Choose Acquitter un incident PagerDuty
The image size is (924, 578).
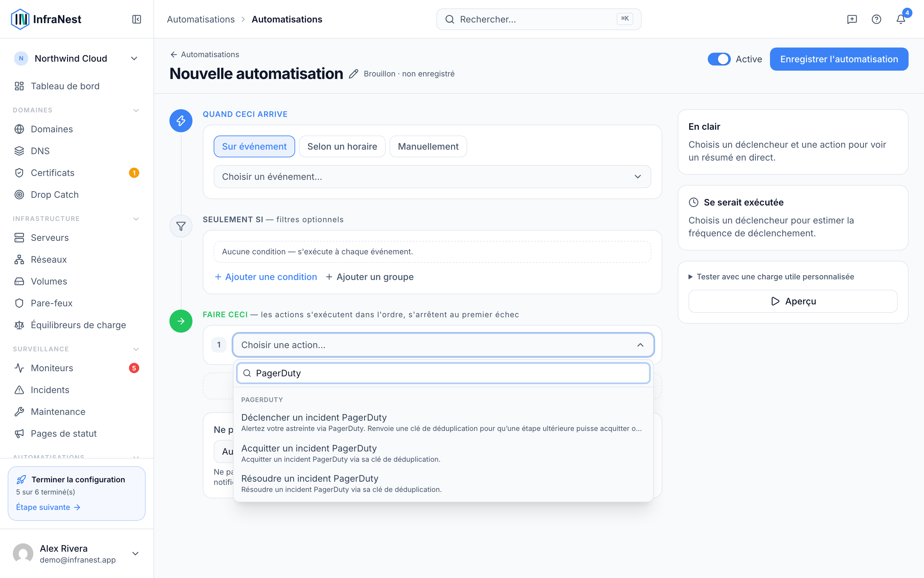point(443,453)
